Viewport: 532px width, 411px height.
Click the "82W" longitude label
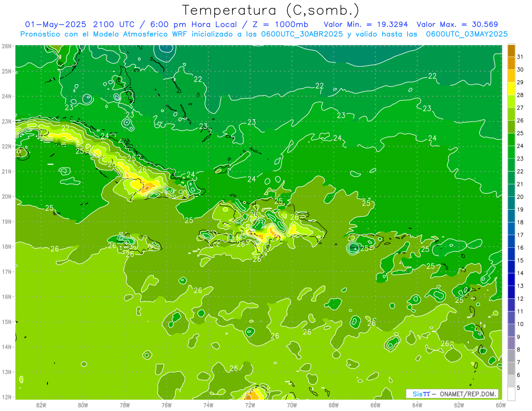pyautogui.click(x=41, y=405)
